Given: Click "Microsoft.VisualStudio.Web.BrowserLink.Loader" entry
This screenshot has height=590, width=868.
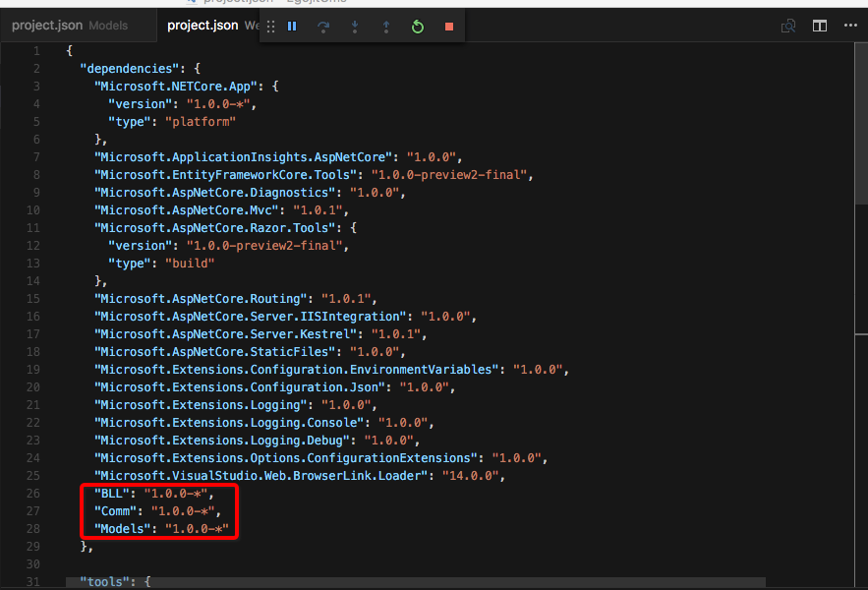Looking at the screenshot, I should (260, 477).
